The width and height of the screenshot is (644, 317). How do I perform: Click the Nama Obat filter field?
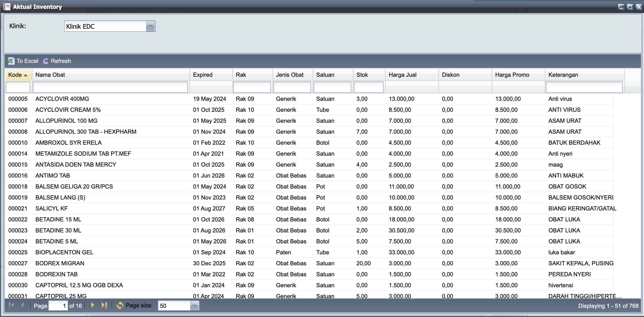tap(110, 87)
